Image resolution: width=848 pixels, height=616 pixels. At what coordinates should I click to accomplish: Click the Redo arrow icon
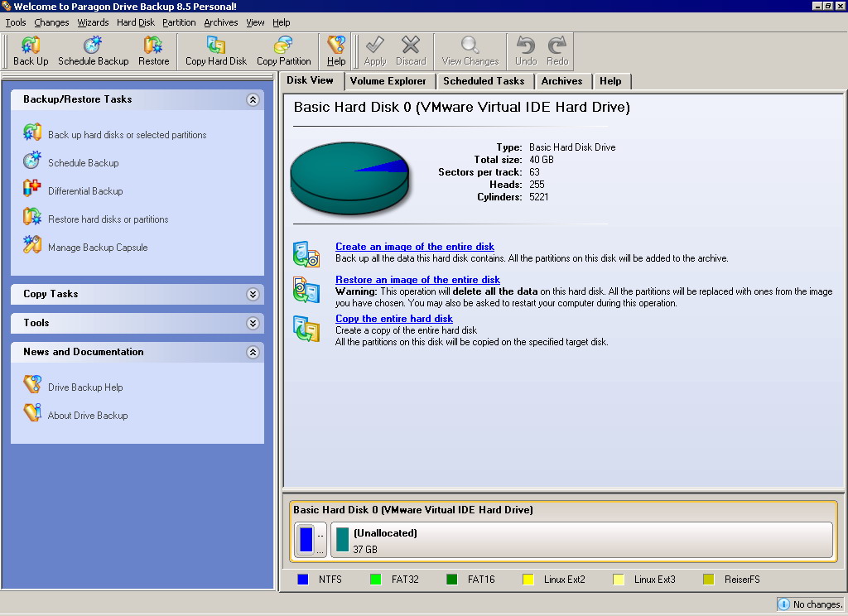pyautogui.click(x=557, y=45)
